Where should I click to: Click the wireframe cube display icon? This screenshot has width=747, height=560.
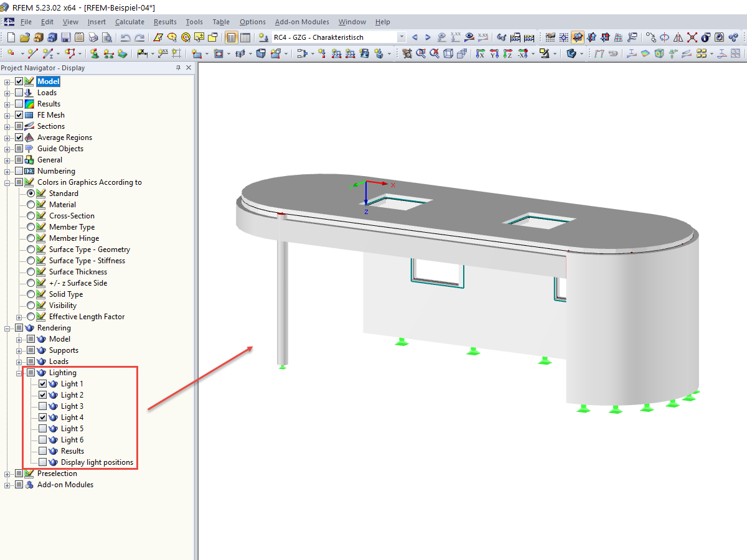pyautogui.click(x=448, y=54)
